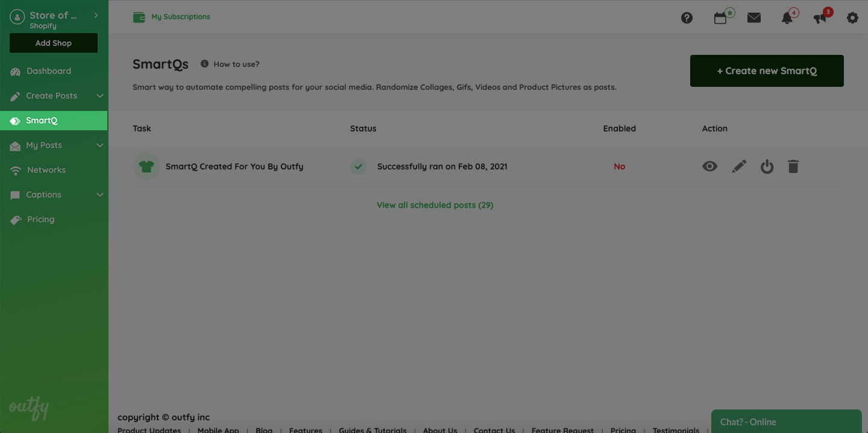
Task: Click the Enabled column header
Action: [x=620, y=128]
